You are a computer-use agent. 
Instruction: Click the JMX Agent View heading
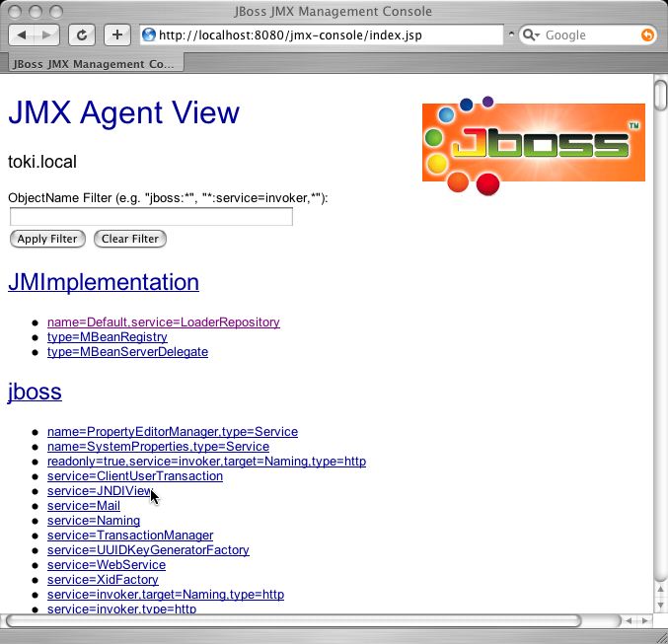tap(123, 112)
